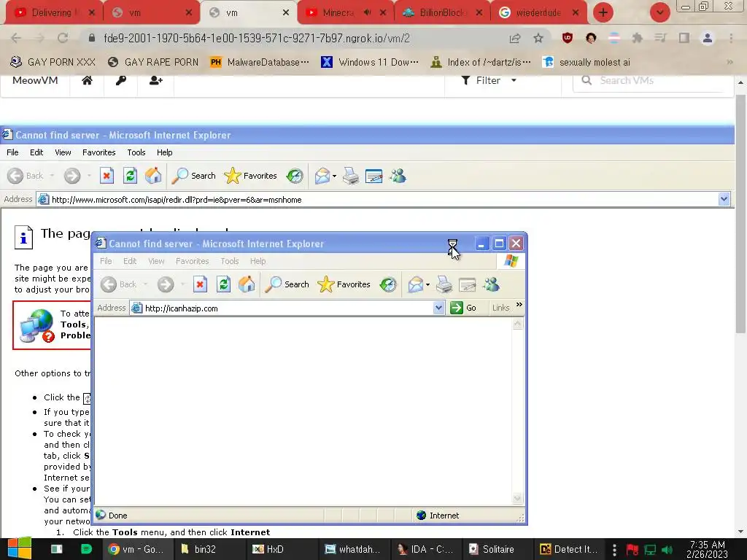Viewport: 747px width, 560px height.
Task: Click Favorites star in background IE toolbar
Action: pos(251,176)
